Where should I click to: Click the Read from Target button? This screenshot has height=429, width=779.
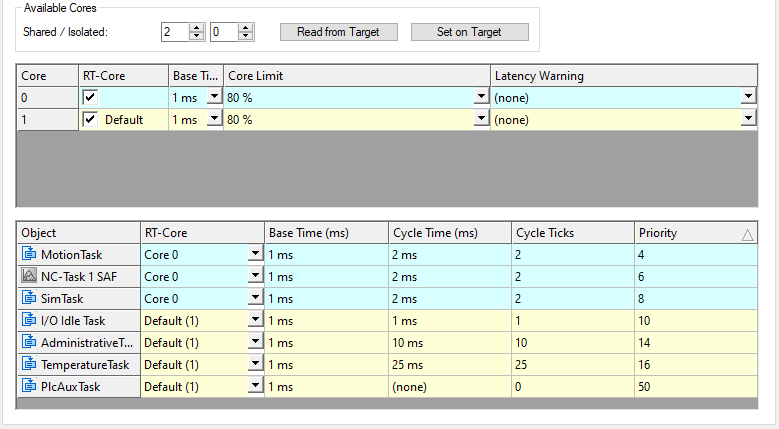coord(338,32)
